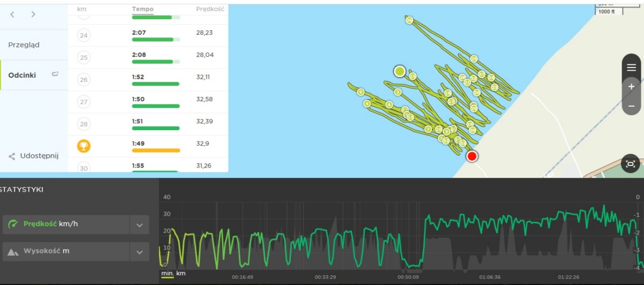
Task: Zoom out on the map
Action: click(x=631, y=106)
